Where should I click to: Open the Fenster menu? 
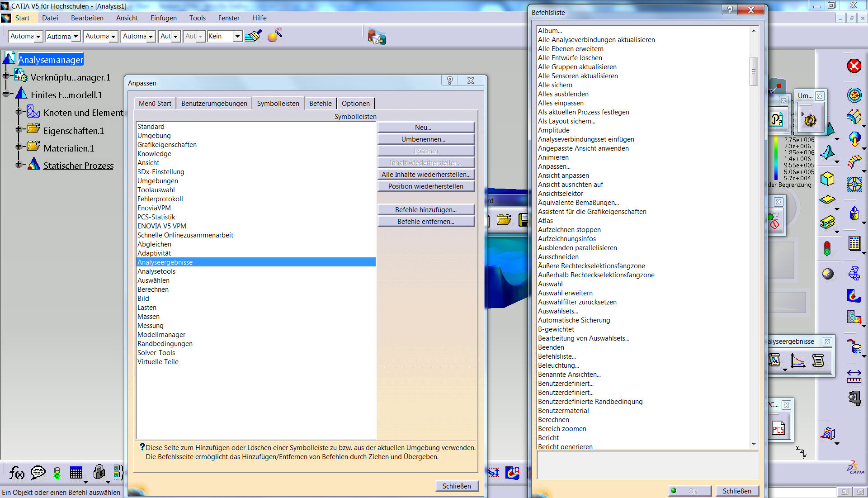229,18
